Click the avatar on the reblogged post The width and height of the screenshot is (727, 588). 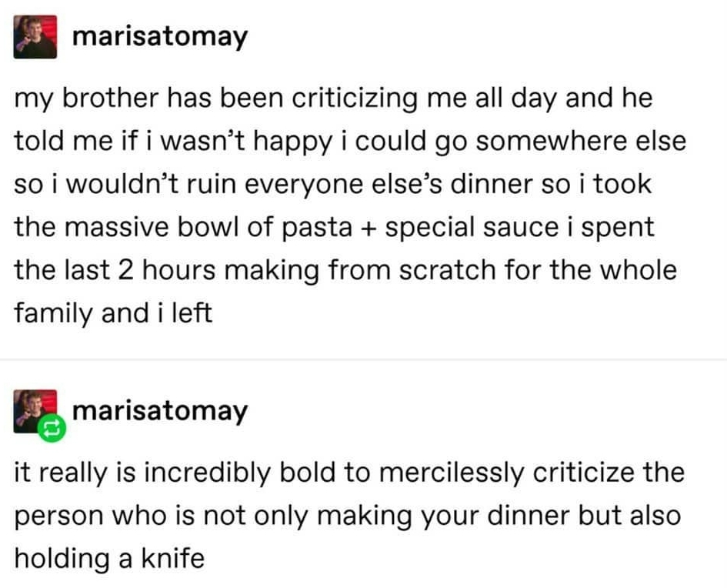[x=32, y=408]
